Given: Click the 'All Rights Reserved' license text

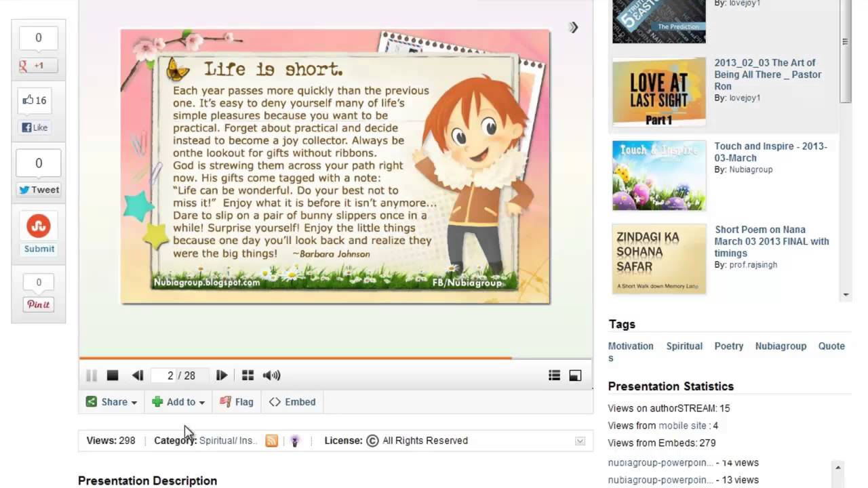Looking at the screenshot, I should click(x=425, y=441).
